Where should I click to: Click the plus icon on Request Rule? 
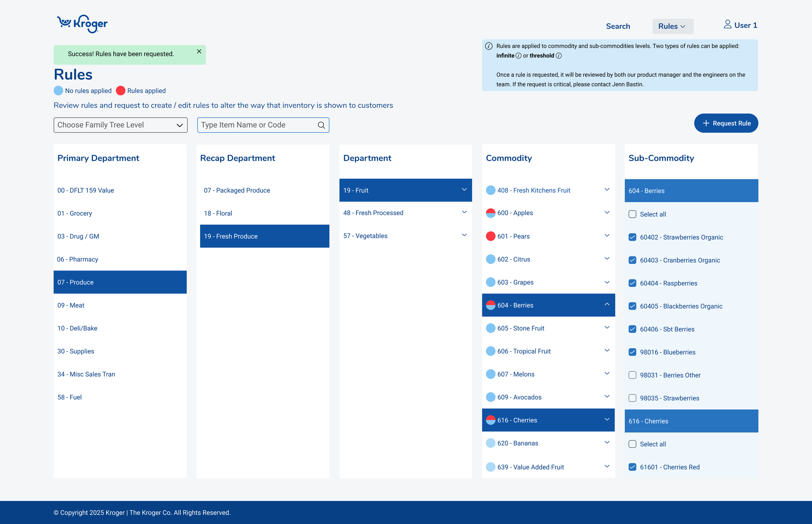tap(706, 123)
